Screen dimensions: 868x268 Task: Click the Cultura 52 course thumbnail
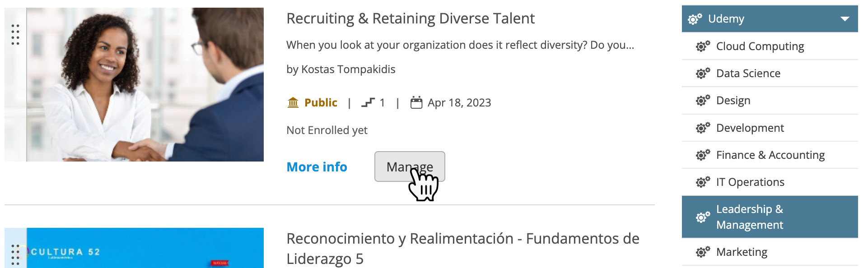145,248
